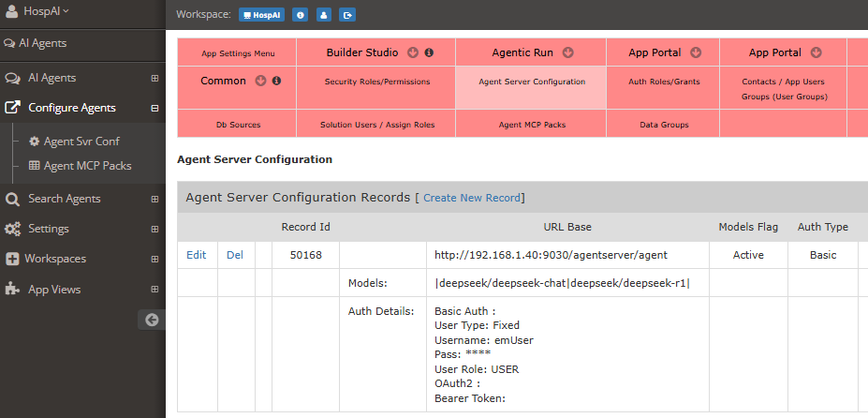868x418 pixels.
Task: Click record id 50168 cell
Action: coord(305,255)
